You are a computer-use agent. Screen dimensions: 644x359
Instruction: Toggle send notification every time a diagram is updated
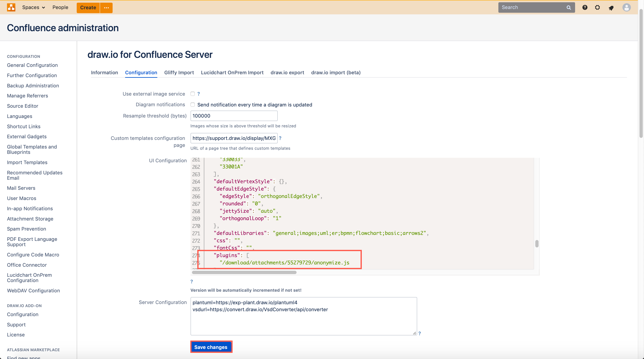pyautogui.click(x=193, y=104)
